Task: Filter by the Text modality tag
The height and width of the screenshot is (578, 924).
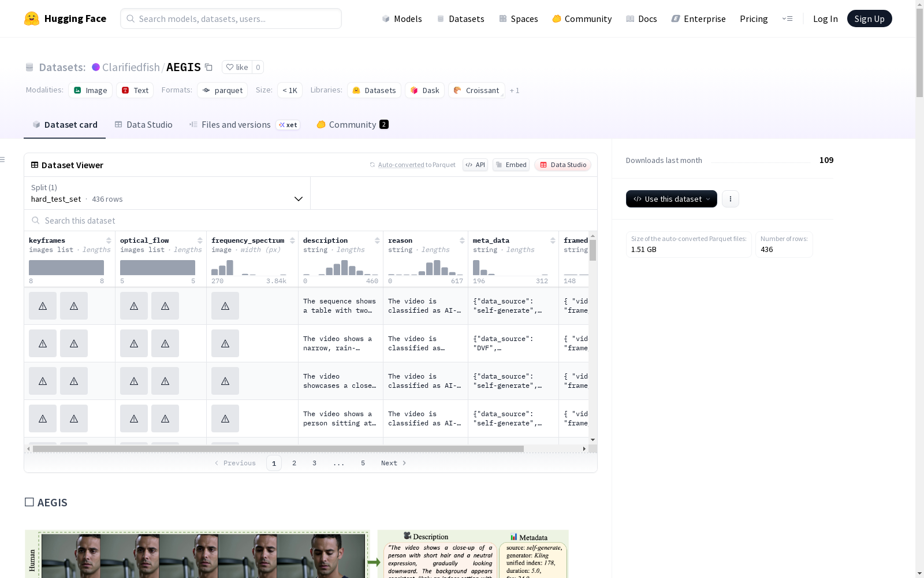Action: 135,90
